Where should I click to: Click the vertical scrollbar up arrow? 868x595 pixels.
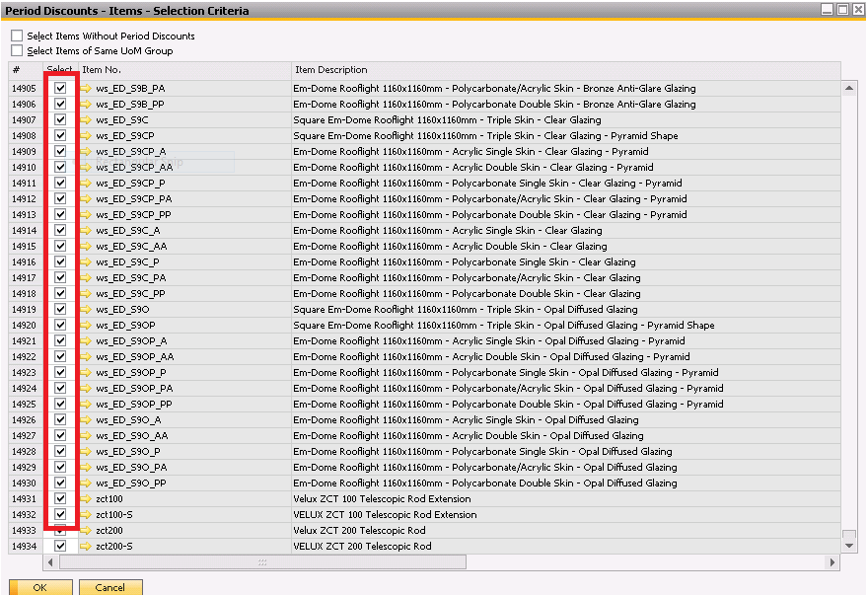click(x=849, y=88)
